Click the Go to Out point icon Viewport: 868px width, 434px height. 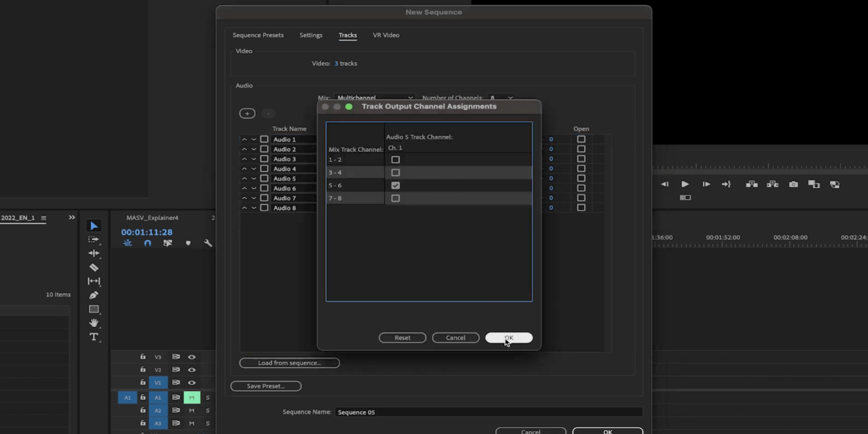[x=726, y=184]
